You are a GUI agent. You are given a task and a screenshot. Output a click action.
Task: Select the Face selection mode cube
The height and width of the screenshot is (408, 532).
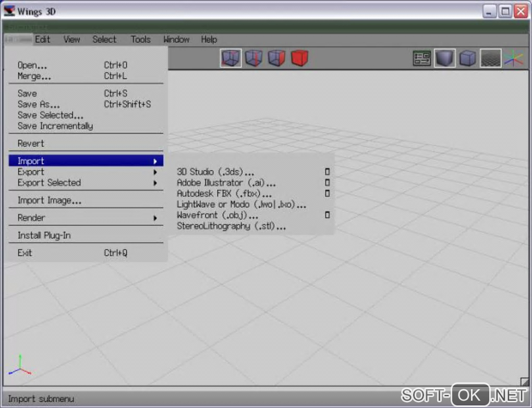(x=276, y=58)
